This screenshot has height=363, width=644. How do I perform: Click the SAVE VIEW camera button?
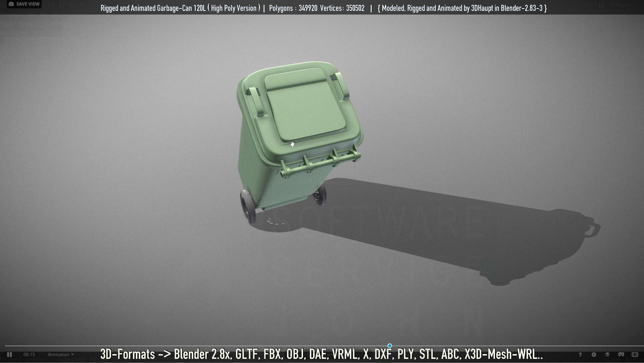24,4
